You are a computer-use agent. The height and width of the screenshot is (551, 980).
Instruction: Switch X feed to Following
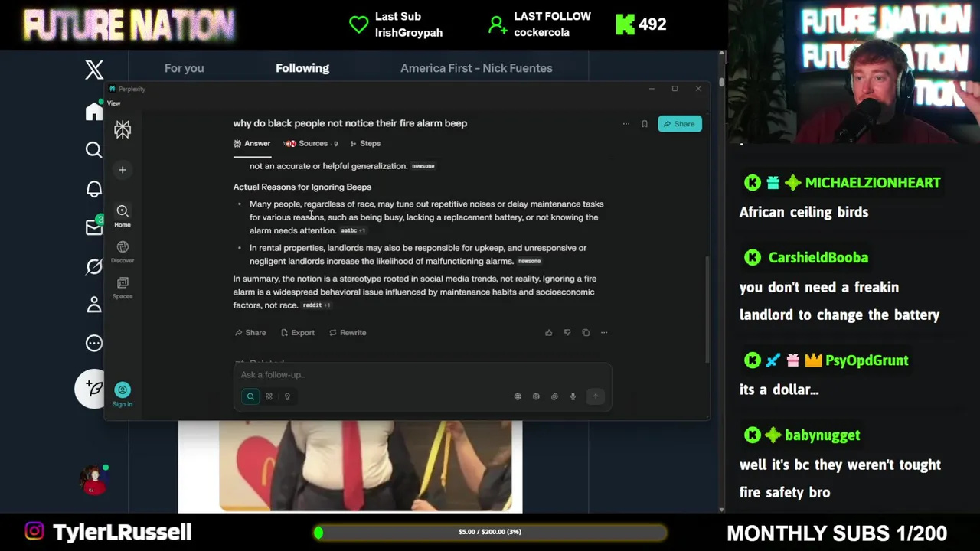[302, 68]
